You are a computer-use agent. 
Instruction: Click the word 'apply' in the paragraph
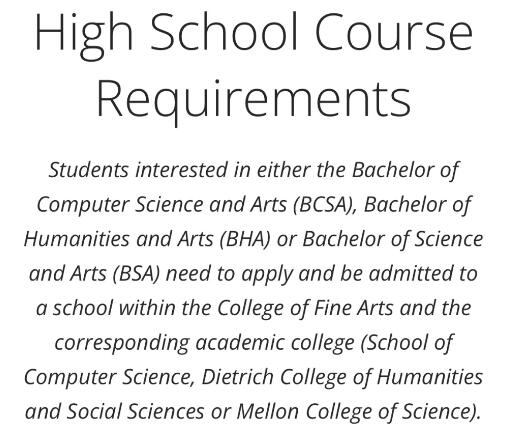(x=267, y=275)
